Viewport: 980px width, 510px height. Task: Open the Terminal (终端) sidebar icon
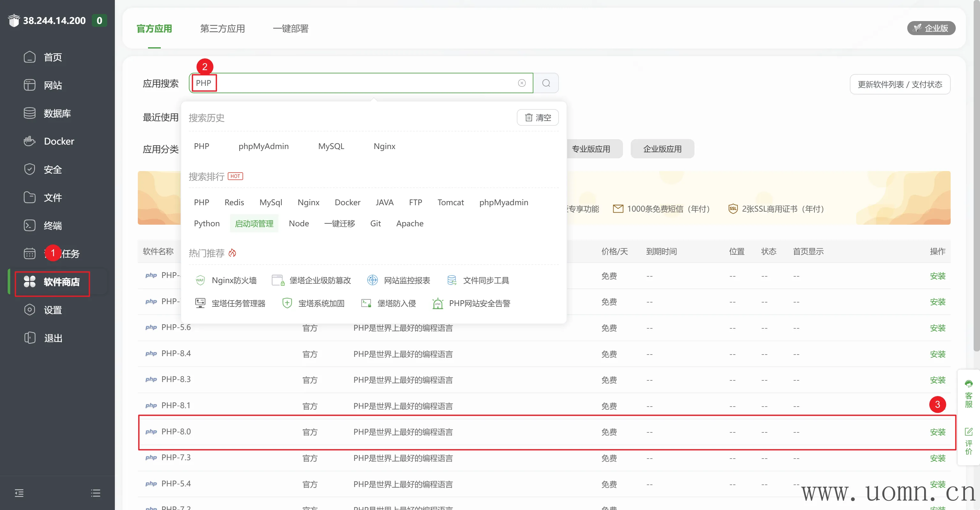point(30,225)
